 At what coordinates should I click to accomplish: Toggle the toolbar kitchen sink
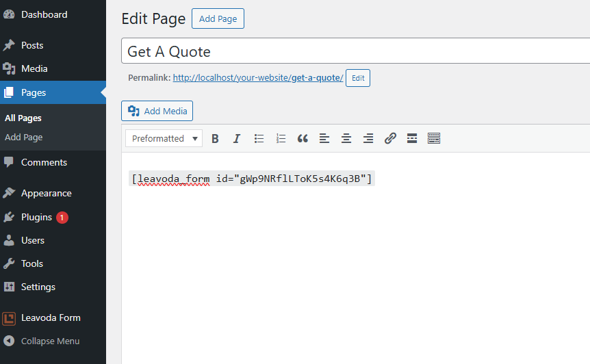pyautogui.click(x=434, y=139)
